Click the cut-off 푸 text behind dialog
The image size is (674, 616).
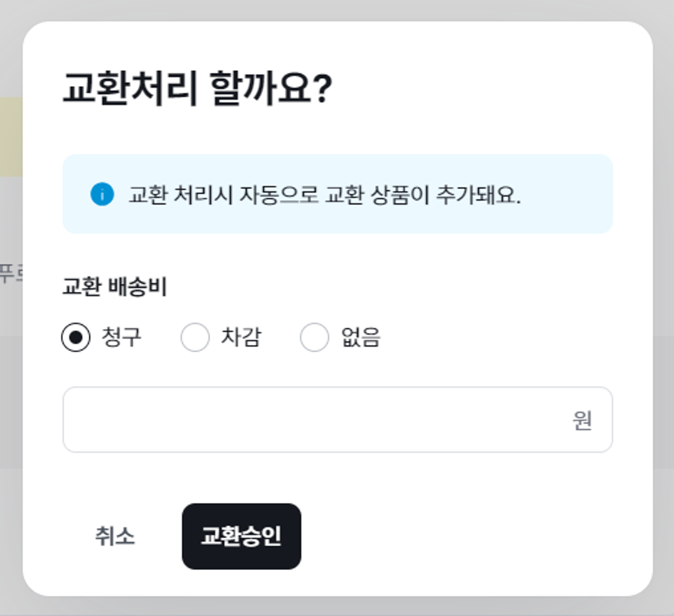tap(6, 273)
